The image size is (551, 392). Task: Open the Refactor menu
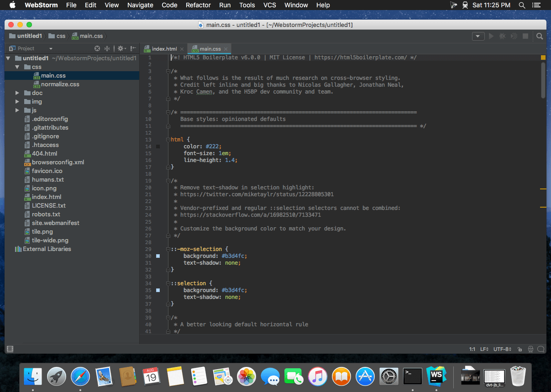click(x=198, y=5)
